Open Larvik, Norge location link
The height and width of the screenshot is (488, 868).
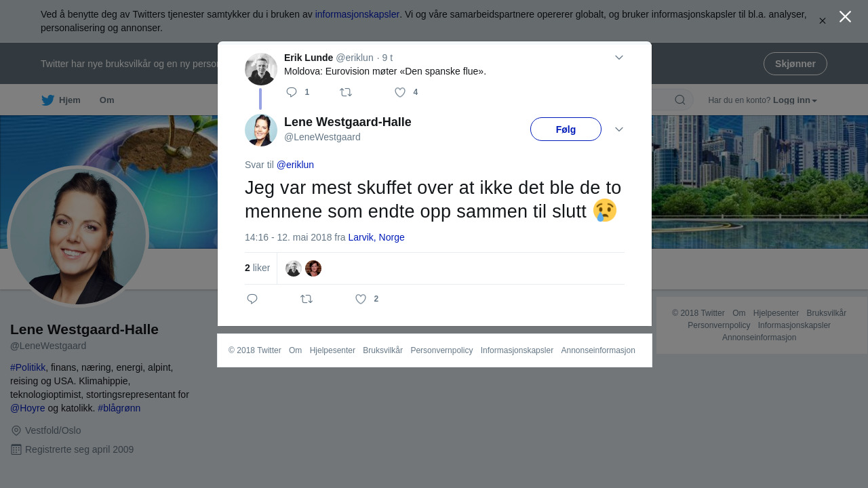coord(376,237)
